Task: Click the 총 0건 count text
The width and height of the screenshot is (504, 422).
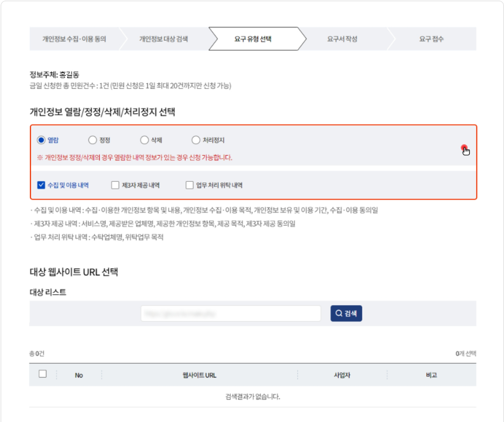Action: click(x=37, y=353)
